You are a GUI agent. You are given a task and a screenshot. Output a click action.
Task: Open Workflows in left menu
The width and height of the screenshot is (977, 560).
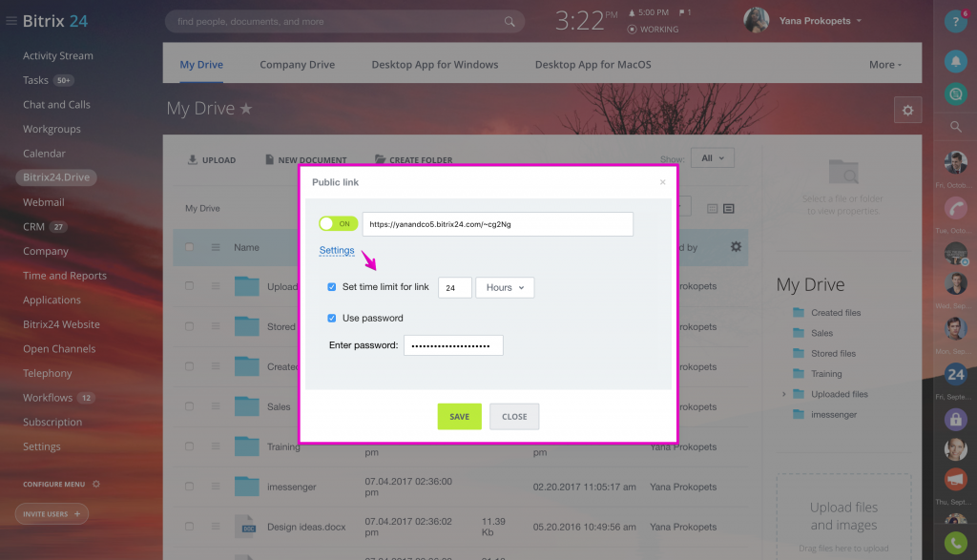48,398
